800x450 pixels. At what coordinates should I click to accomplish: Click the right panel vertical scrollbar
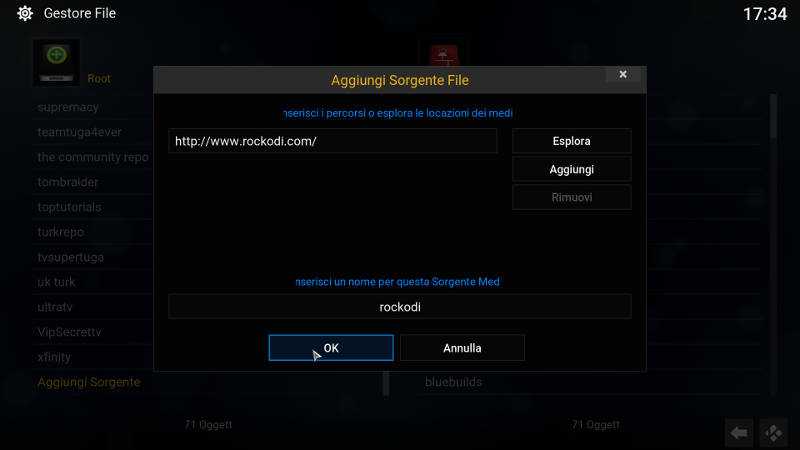pos(773,244)
